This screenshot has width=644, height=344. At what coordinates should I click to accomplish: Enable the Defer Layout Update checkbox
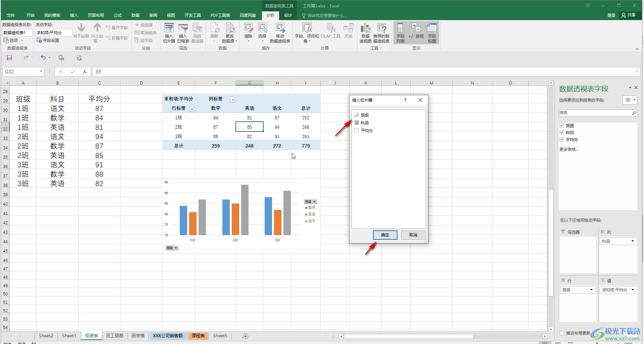pos(562,333)
